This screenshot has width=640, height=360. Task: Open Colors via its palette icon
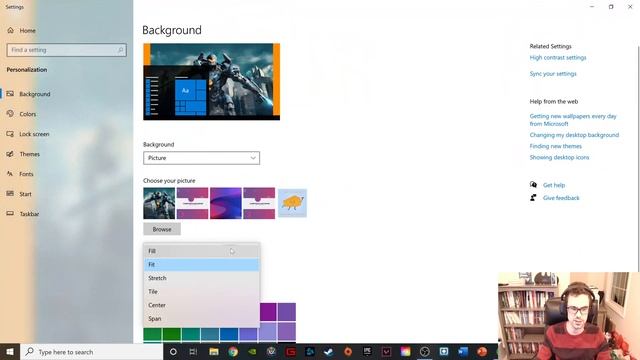tap(10, 113)
